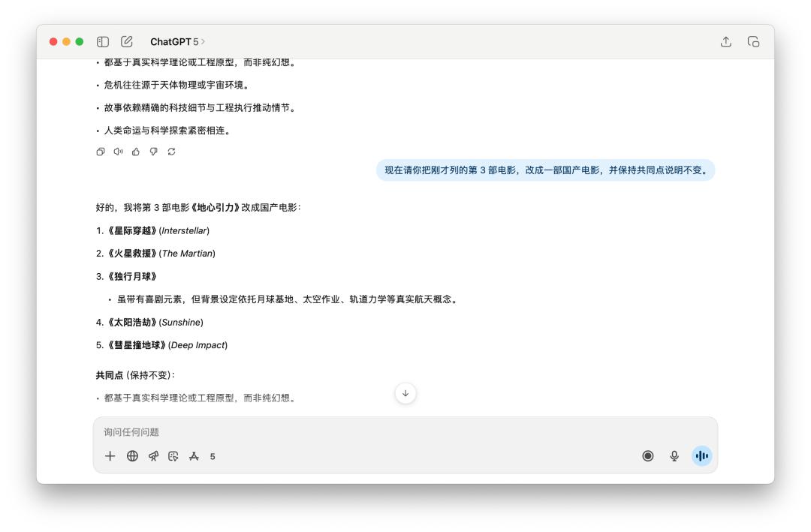Image resolution: width=811 pixels, height=532 pixels.
Task: Launch voice mode with the waveform button
Action: (702, 456)
